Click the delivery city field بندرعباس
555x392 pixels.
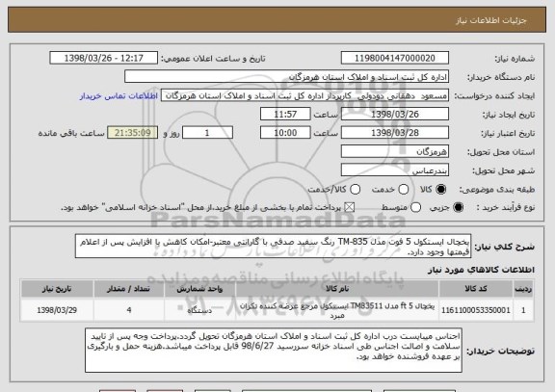click(395, 170)
